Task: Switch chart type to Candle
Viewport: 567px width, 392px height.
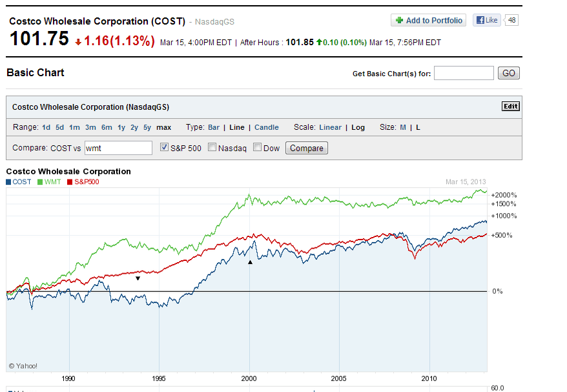Action: (x=267, y=127)
